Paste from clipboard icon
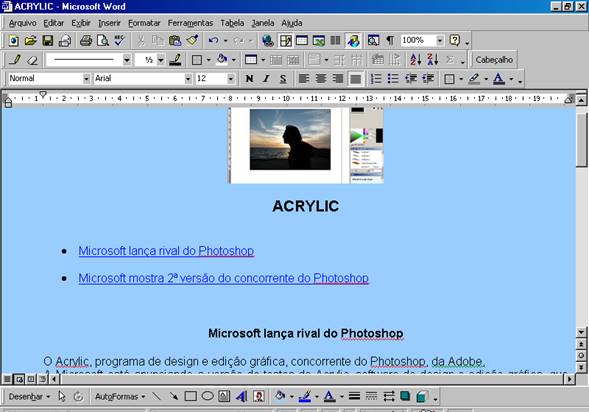 pyautogui.click(x=175, y=40)
